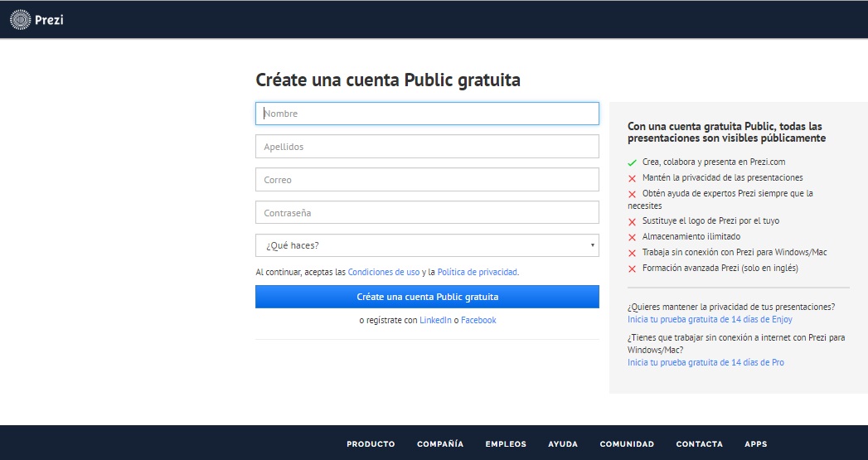Click the text 'Formación avanzada Prezi (solo en inglés)'

[x=720, y=268]
